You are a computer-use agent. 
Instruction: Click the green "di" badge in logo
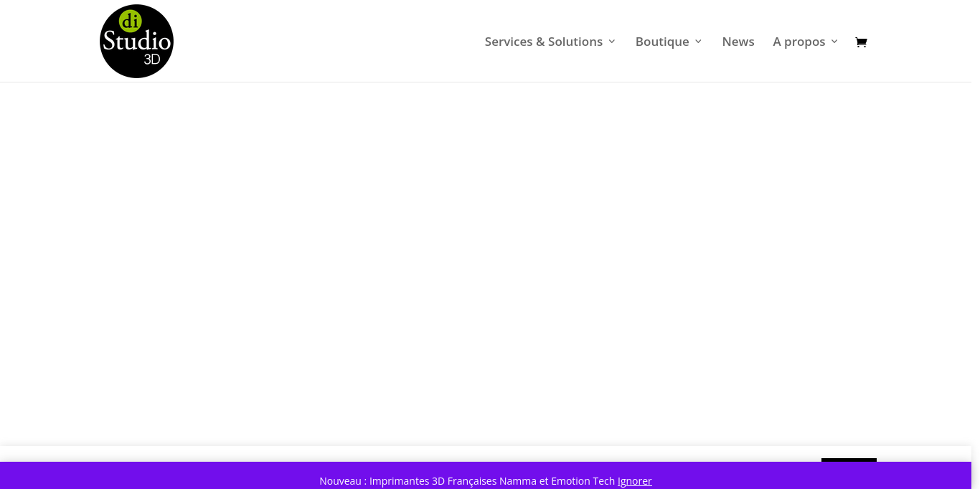pos(131,22)
